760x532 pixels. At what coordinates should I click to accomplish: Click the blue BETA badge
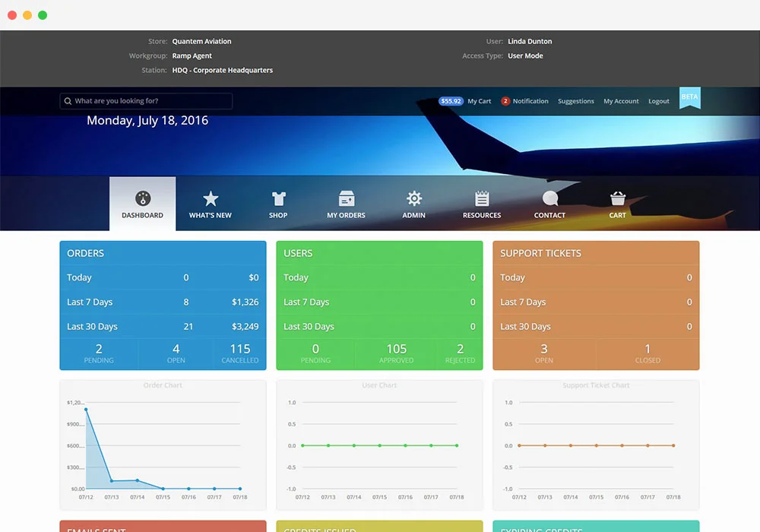pyautogui.click(x=689, y=97)
